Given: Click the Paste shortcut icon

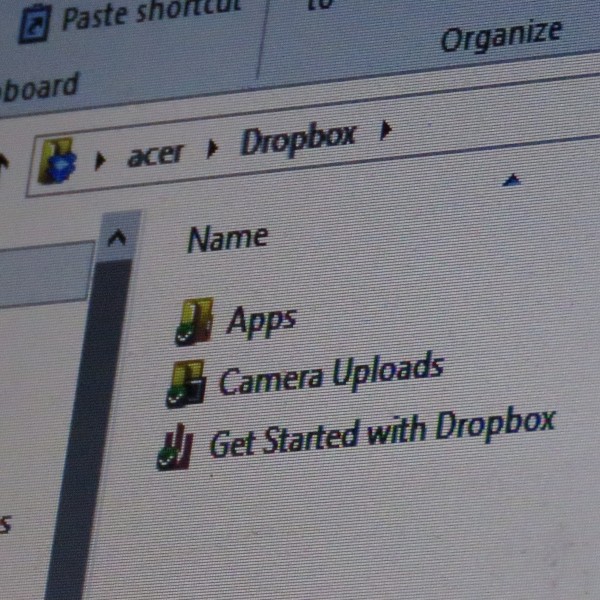Looking at the screenshot, I should [x=34, y=25].
